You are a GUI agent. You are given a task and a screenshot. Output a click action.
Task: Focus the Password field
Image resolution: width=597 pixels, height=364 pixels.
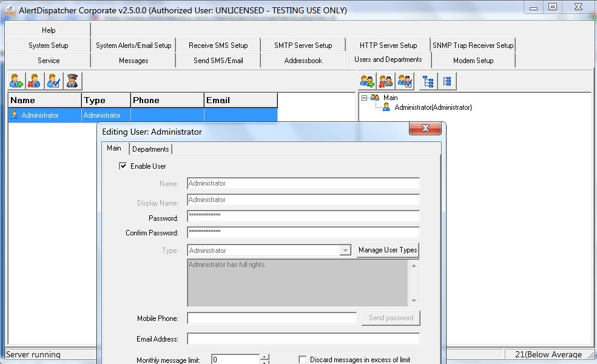click(x=303, y=216)
